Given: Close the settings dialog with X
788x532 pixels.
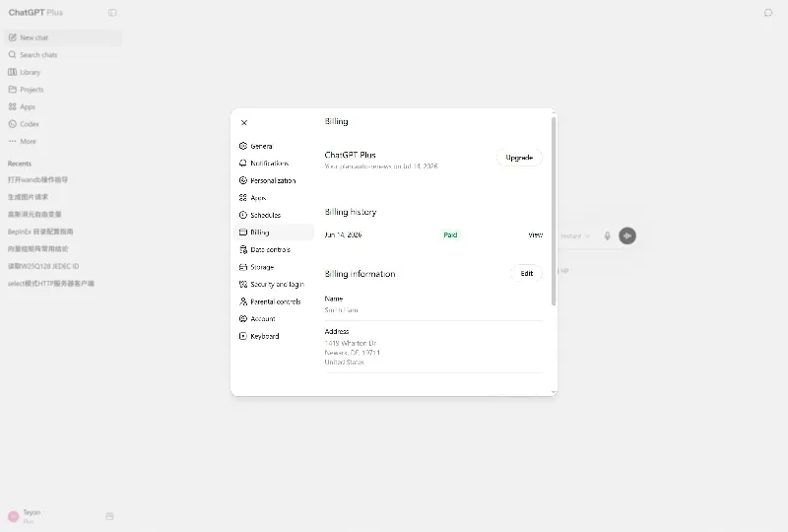Looking at the screenshot, I should 244,123.
